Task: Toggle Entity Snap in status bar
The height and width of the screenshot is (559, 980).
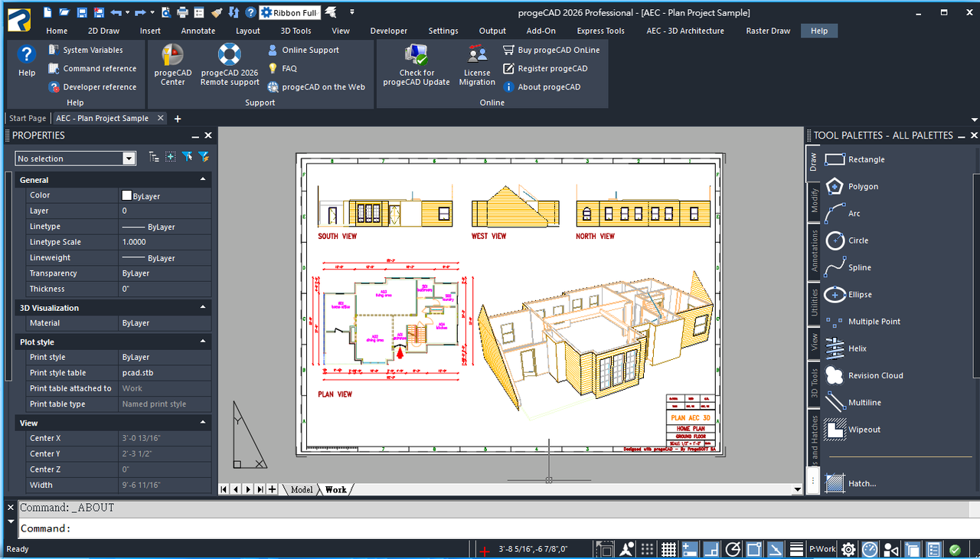Action: [x=754, y=549]
